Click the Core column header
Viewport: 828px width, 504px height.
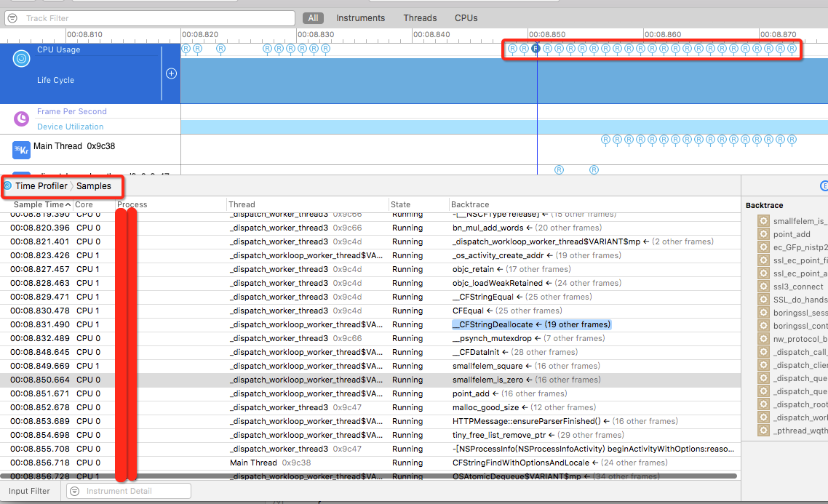84,204
